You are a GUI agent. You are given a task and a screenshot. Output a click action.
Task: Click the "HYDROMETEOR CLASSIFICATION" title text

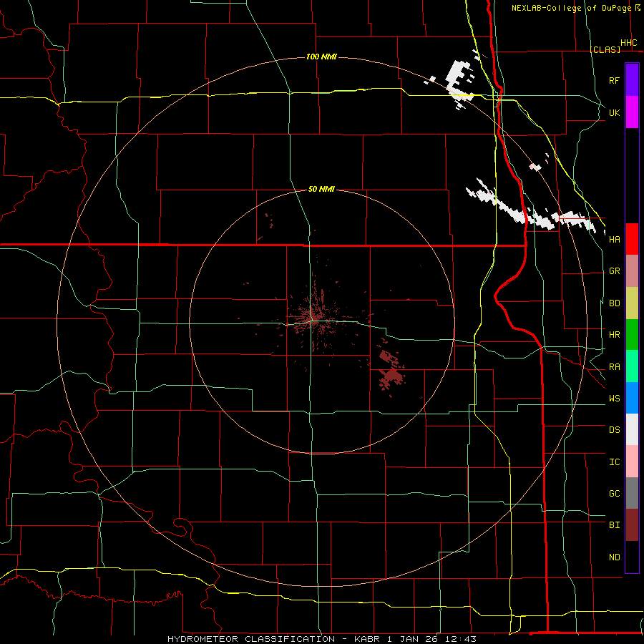pyautogui.click(x=251, y=639)
